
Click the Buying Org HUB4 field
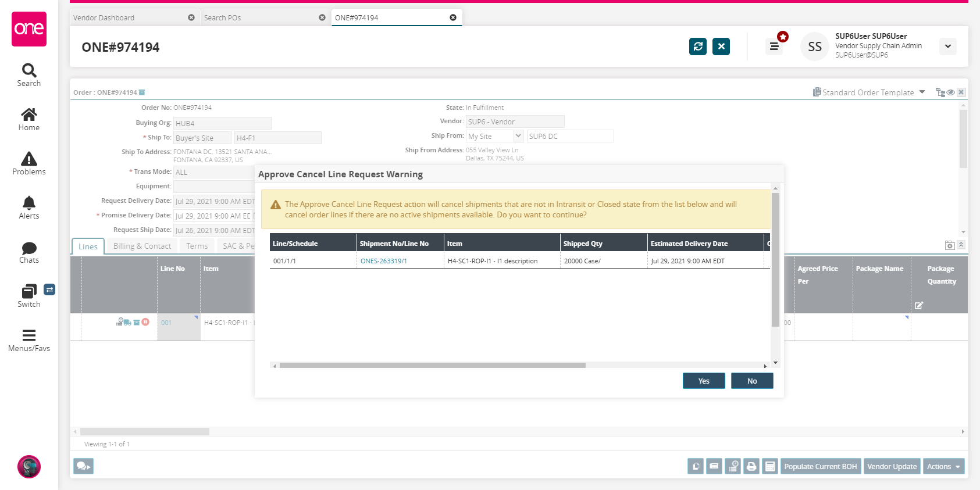click(223, 123)
